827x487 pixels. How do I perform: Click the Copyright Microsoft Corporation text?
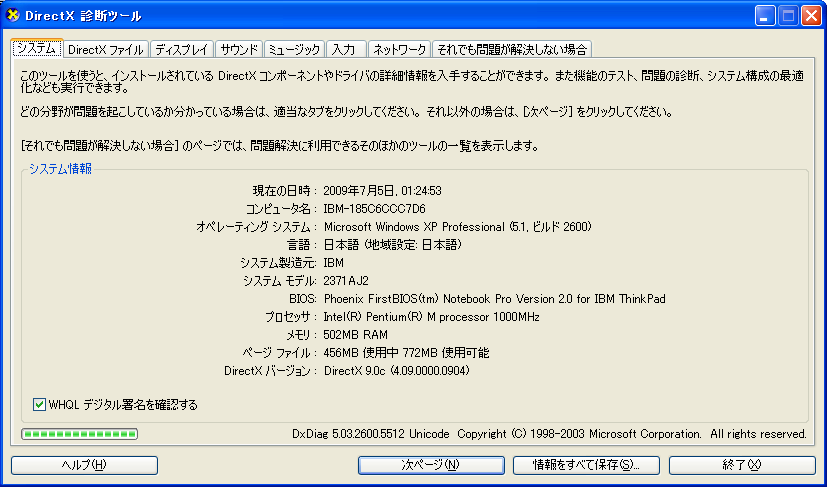coord(632,434)
